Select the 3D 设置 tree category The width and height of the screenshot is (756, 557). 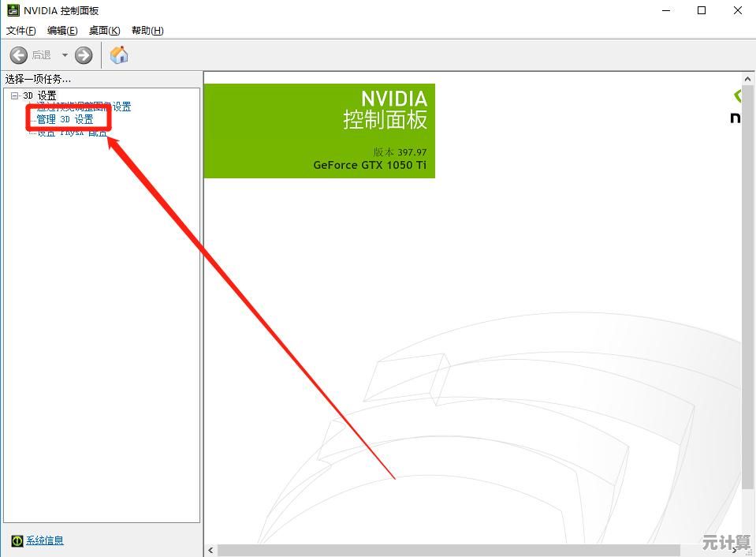pos(40,95)
